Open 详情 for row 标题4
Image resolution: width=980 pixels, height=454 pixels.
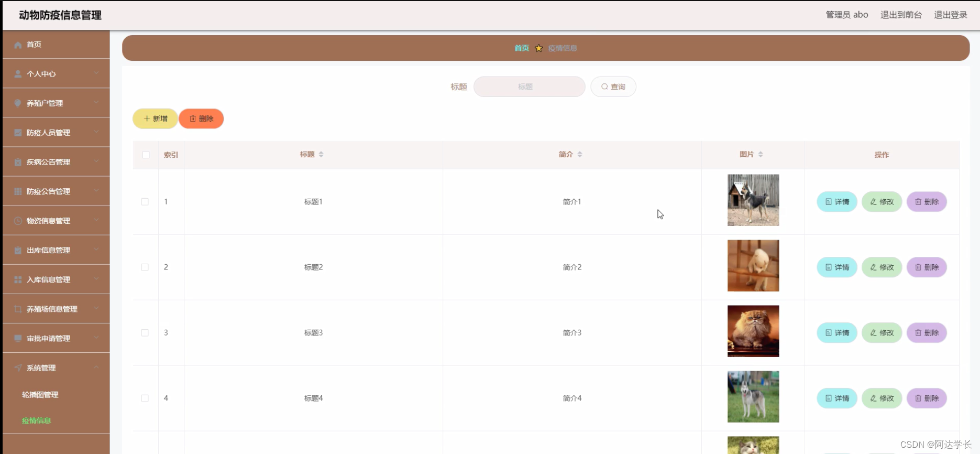point(837,398)
